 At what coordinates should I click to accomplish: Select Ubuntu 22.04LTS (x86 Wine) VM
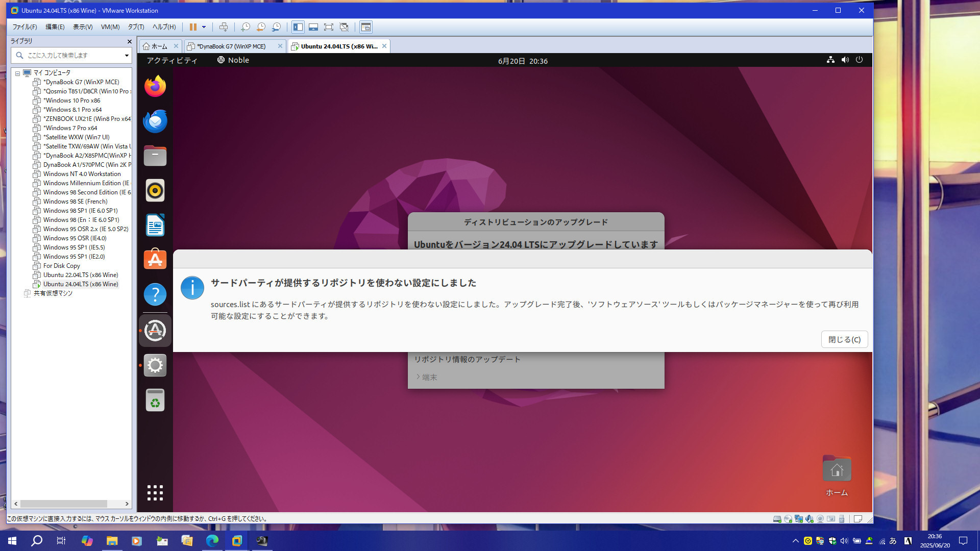81,275
